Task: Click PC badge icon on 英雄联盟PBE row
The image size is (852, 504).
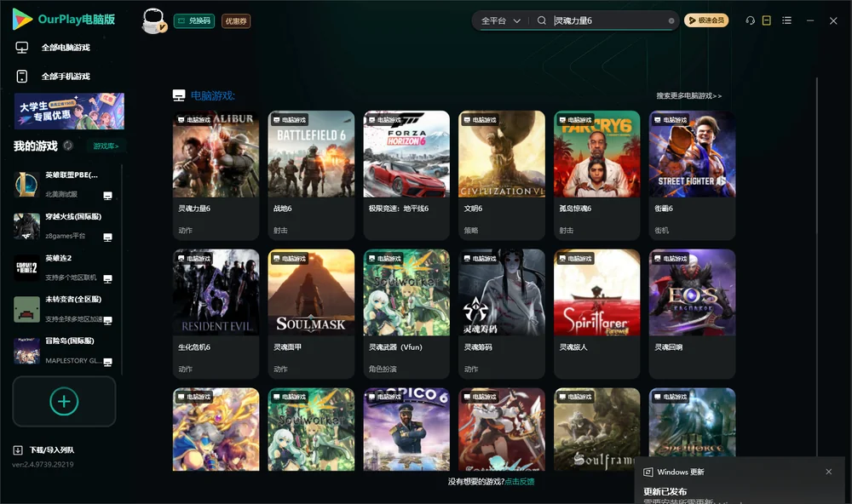Action: pos(107,196)
